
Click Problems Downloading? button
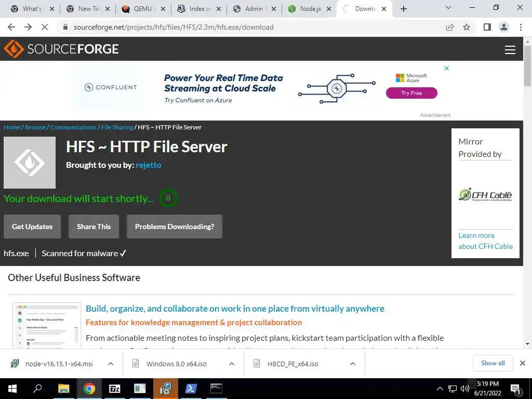[175, 227]
